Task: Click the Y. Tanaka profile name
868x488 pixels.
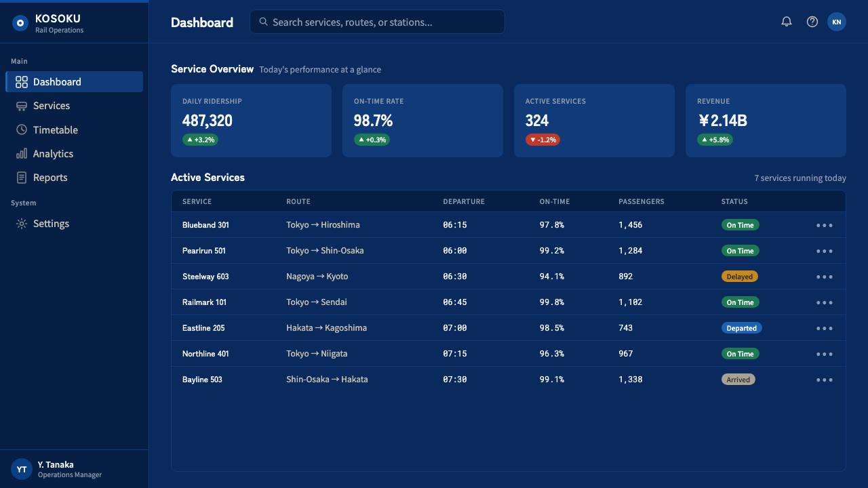Action: pos(56,465)
